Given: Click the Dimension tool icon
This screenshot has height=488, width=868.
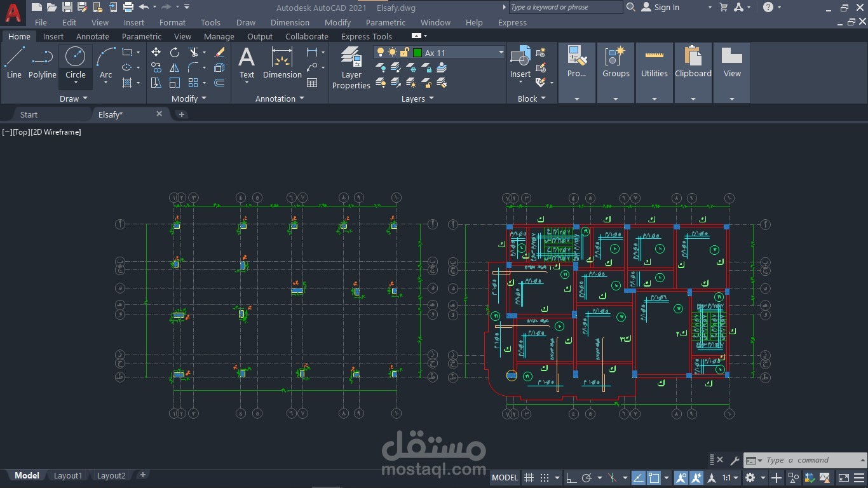Looking at the screenshot, I should [x=282, y=64].
